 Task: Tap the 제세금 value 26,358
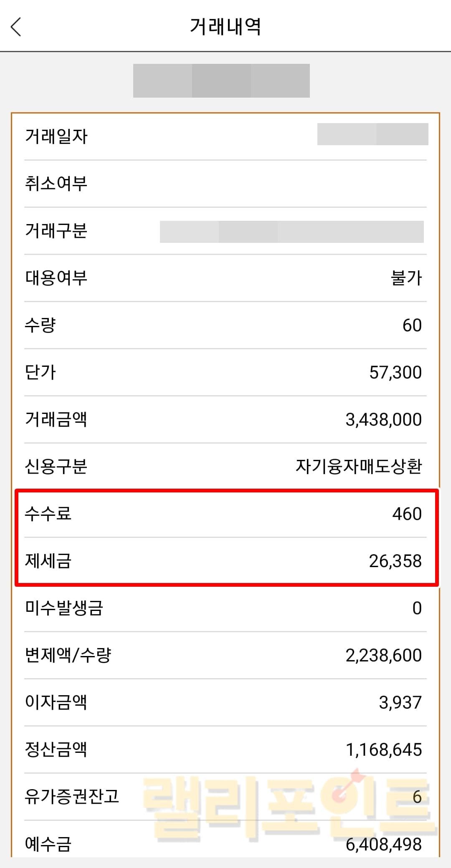pos(395,561)
